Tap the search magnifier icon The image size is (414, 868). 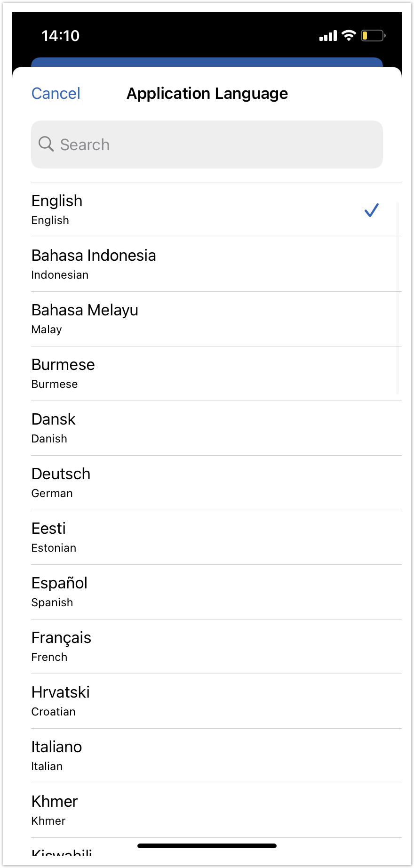pyautogui.click(x=46, y=144)
